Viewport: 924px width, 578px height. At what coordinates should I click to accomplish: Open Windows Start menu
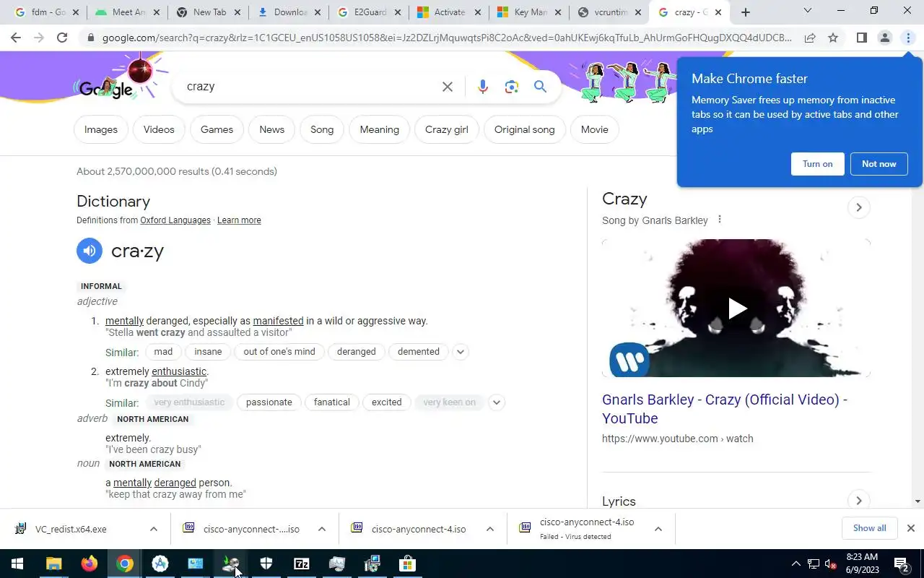pos(17,564)
